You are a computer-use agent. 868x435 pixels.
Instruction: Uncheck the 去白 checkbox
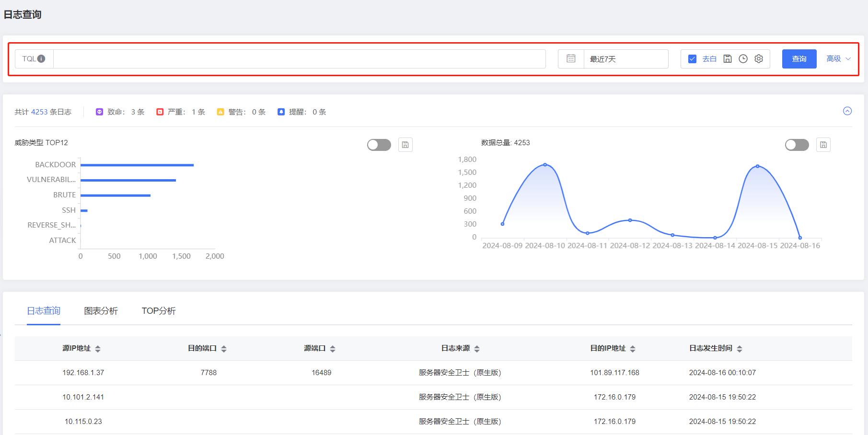click(x=692, y=59)
